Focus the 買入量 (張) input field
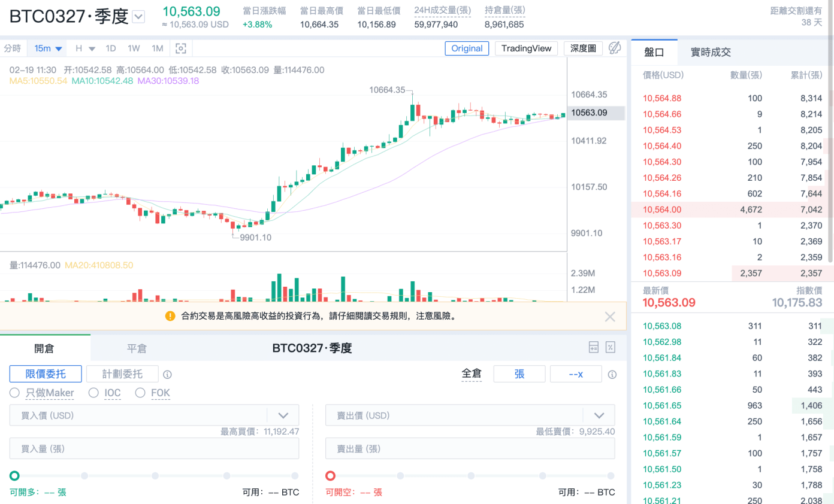 [154, 448]
